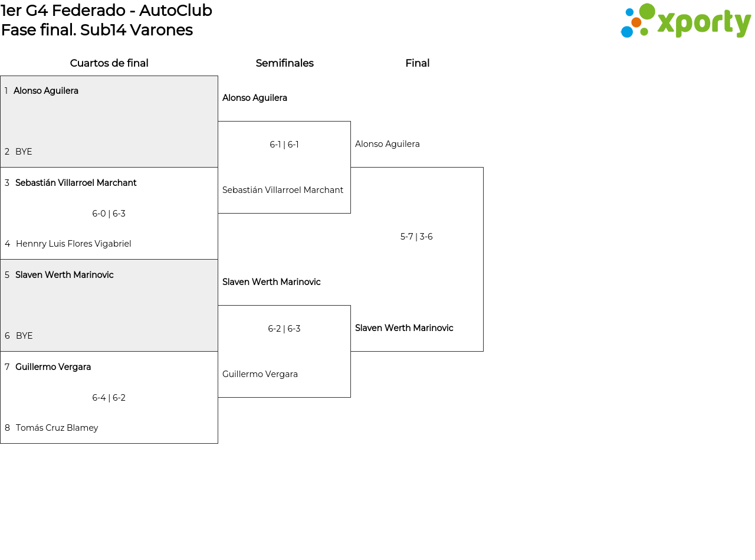Select Sebastián Villarroel Marchant in quarterfinals
The width and height of the screenshot is (755, 560).
pyautogui.click(x=75, y=183)
